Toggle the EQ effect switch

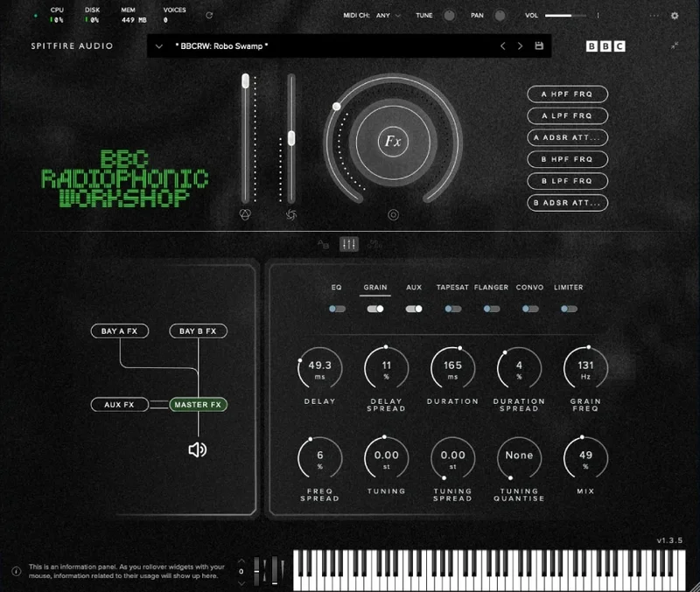coord(337,309)
